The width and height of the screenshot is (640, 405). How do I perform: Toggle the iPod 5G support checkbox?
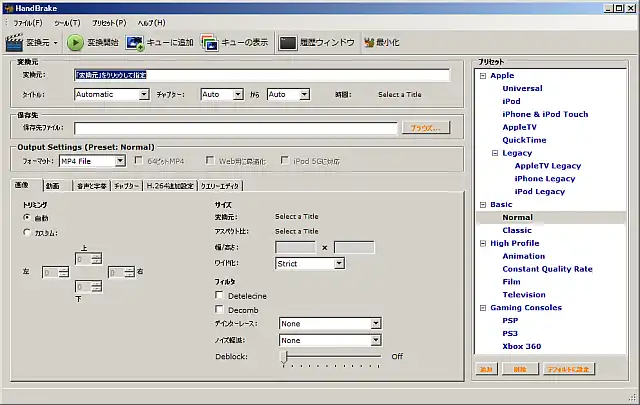coord(284,160)
